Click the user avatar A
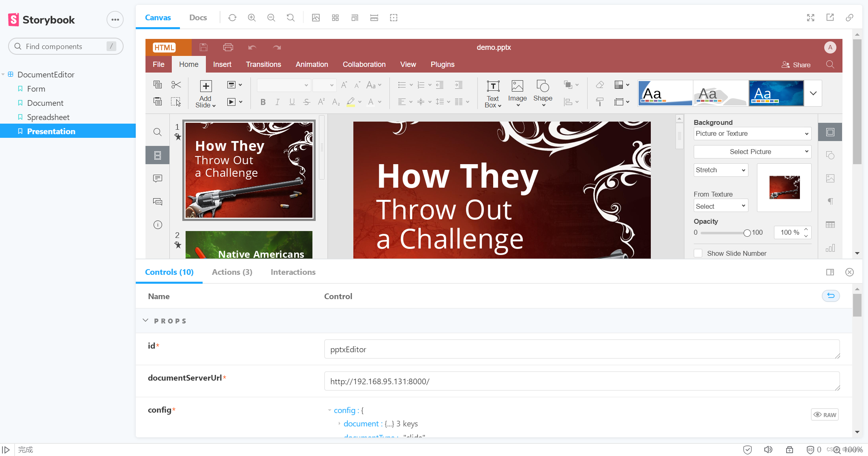868x456 pixels. point(830,47)
